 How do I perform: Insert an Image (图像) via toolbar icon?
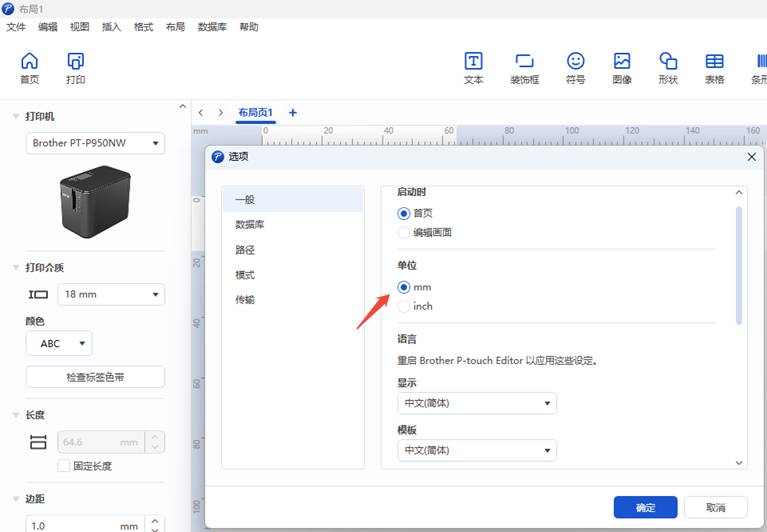click(x=622, y=67)
